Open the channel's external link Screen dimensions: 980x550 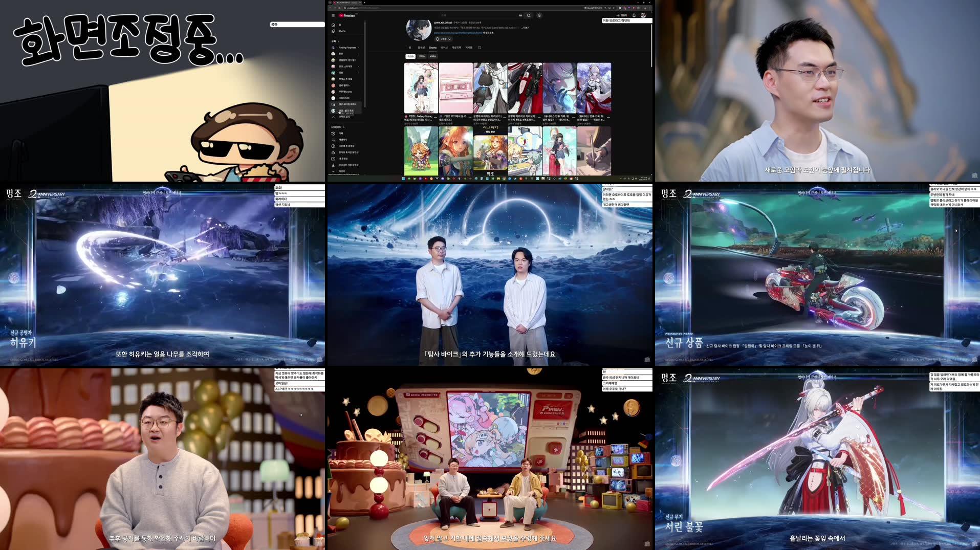pos(459,33)
